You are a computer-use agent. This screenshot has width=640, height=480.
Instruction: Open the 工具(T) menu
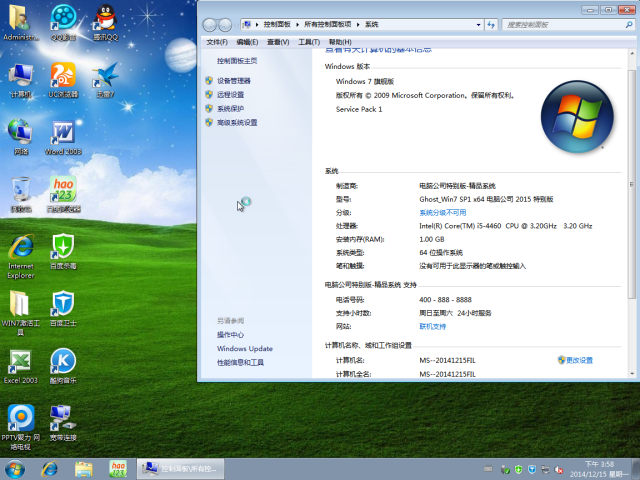309,42
